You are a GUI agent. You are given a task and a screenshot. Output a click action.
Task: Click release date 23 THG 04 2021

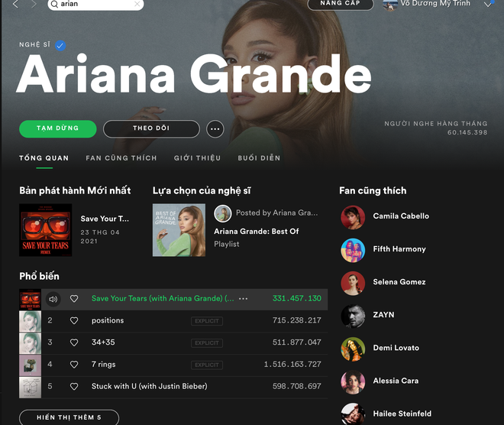click(x=100, y=237)
